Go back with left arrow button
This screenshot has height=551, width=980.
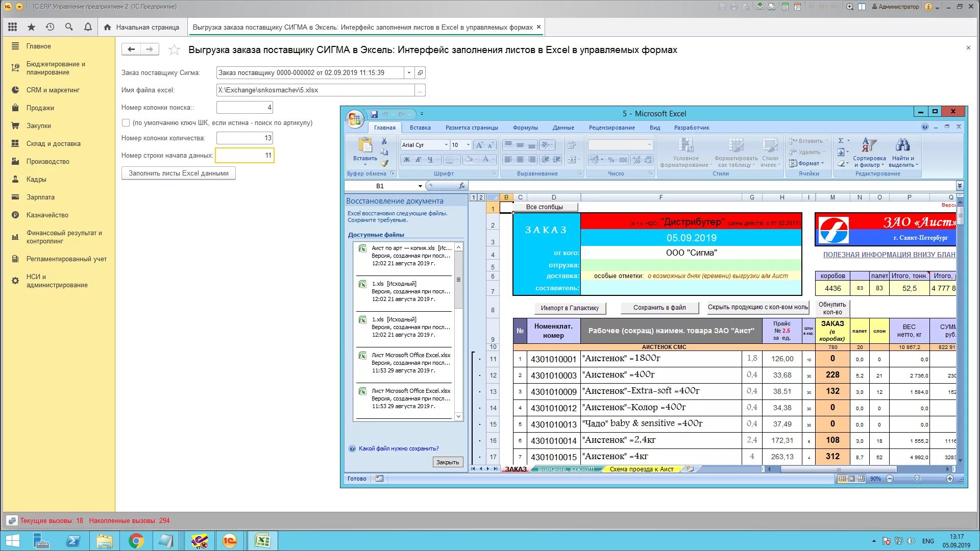point(131,49)
